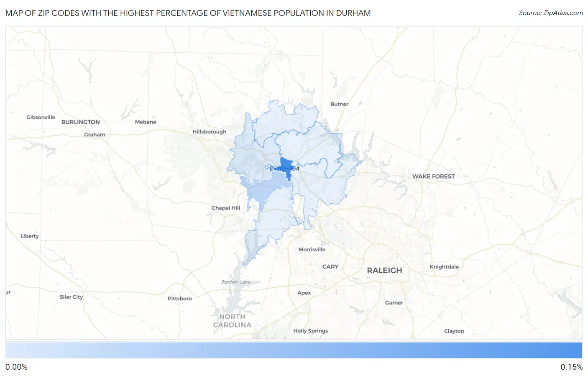
Task: Click the Mebane town label
Action: point(146,122)
